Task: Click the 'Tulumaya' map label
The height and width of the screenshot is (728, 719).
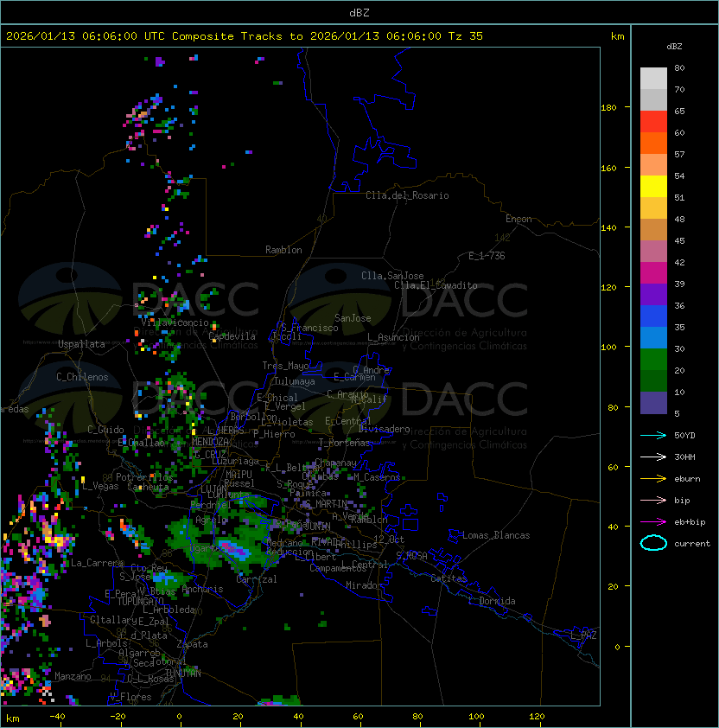Action: (295, 381)
